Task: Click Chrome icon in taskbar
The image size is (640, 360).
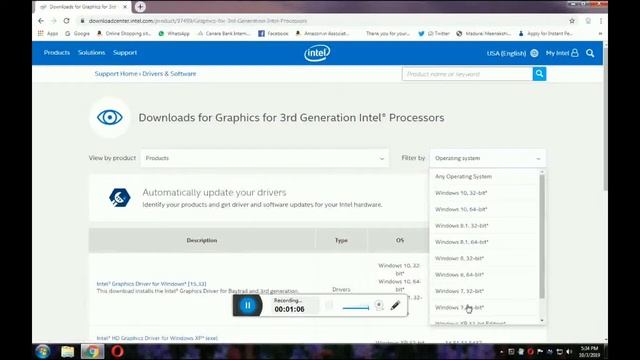Action: pos(92,351)
